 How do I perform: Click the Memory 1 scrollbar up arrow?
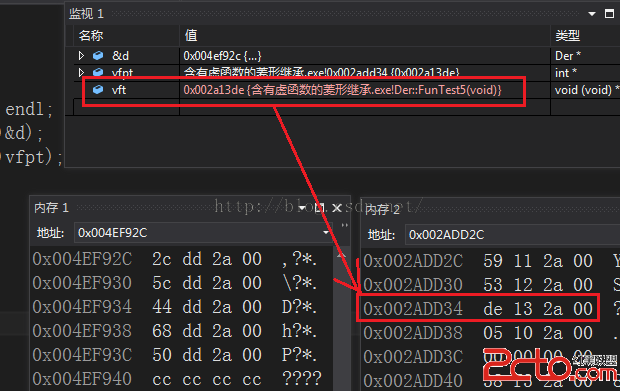click(x=341, y=256)
